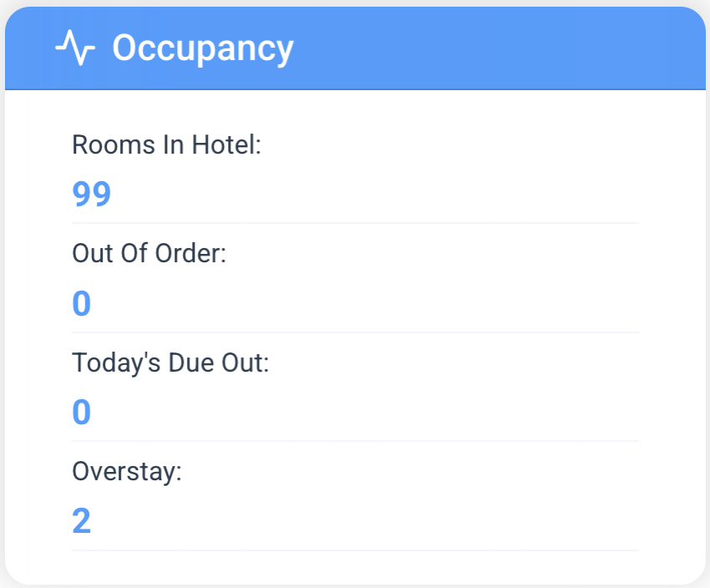Click the divider line below Overstay value
The image size is (710, 588).
pos(355,550)
